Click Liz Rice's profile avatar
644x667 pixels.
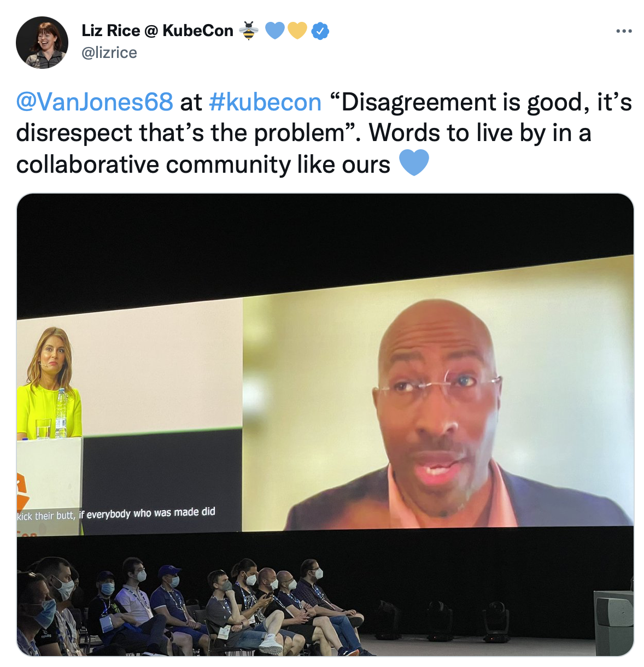tap(42, 42)
